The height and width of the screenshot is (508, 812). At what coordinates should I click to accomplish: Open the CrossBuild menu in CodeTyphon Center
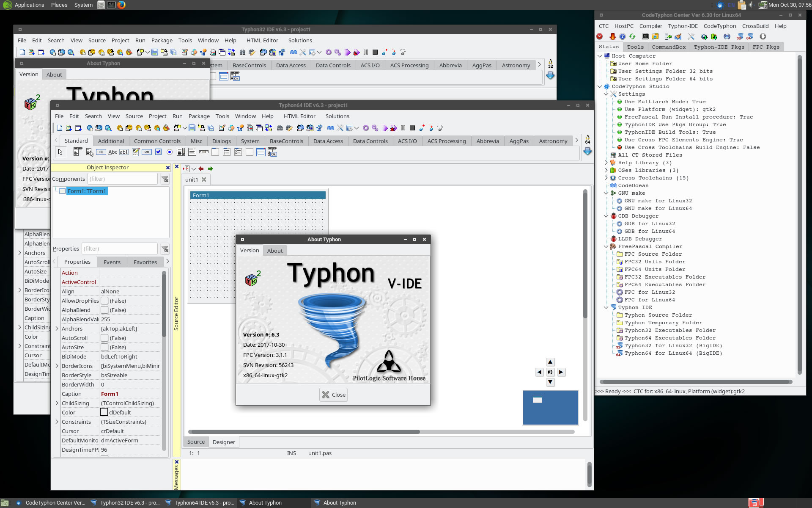(755, 26)
